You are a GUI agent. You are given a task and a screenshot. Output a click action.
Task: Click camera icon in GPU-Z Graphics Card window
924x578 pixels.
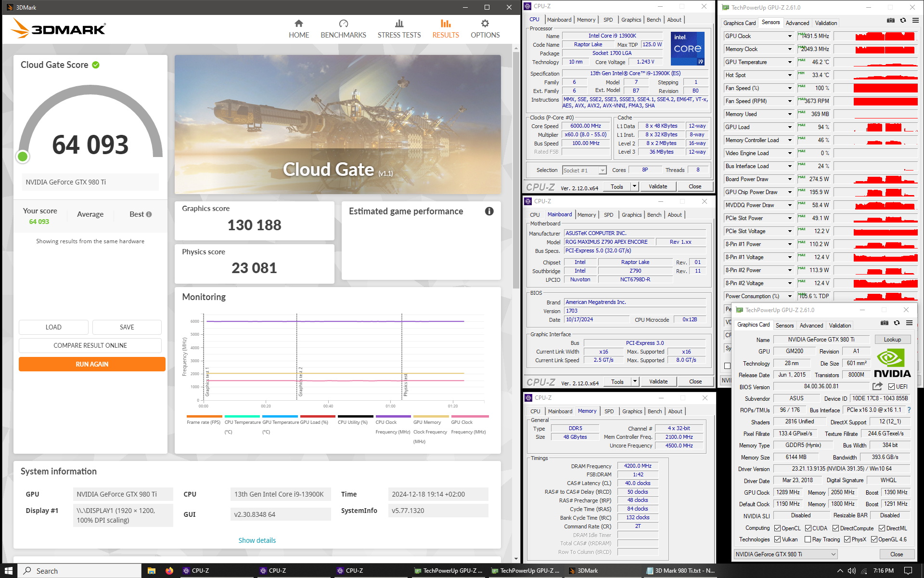885,323
